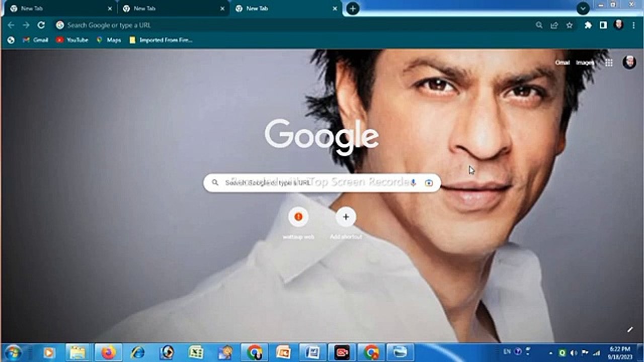The height and width of the screenshot is (362, 644).
Task: Close the second New Tab
Action: 222,9
